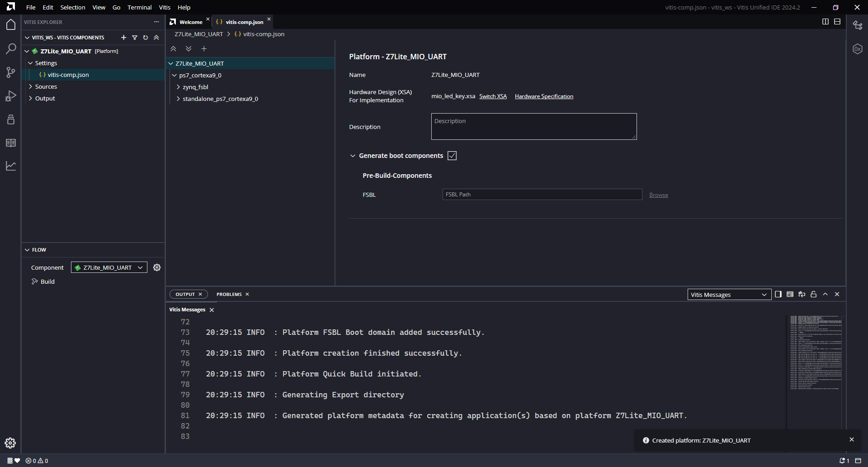Open the component filter funnel icon
Screen dimensions: 868x467
coord(135,38)
